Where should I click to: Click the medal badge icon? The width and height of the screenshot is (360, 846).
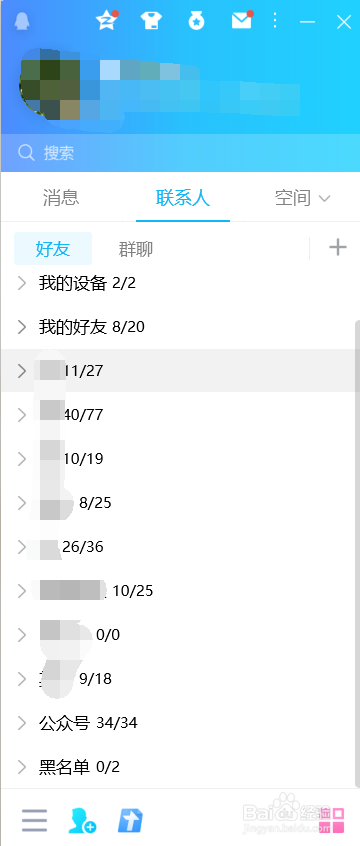click(196, 21)
